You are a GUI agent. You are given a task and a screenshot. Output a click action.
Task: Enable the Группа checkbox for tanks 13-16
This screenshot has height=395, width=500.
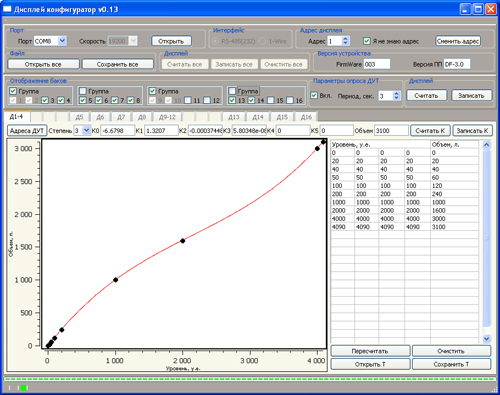(232, 91)
